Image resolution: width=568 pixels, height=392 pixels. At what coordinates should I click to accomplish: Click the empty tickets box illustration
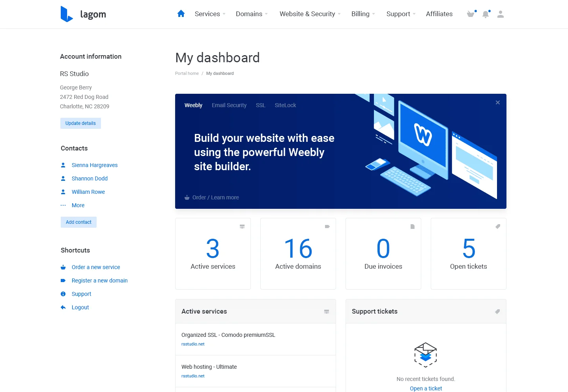(426, 355)
